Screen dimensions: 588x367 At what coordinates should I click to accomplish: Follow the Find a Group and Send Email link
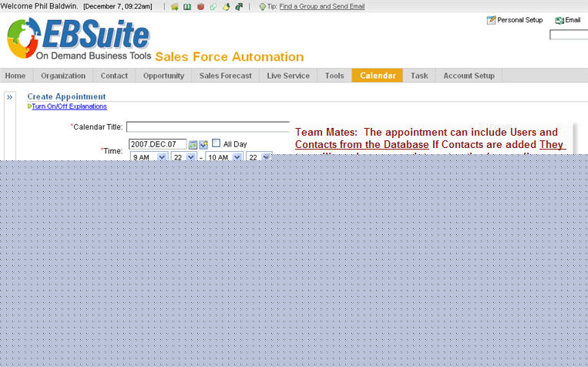pos(322,6)
